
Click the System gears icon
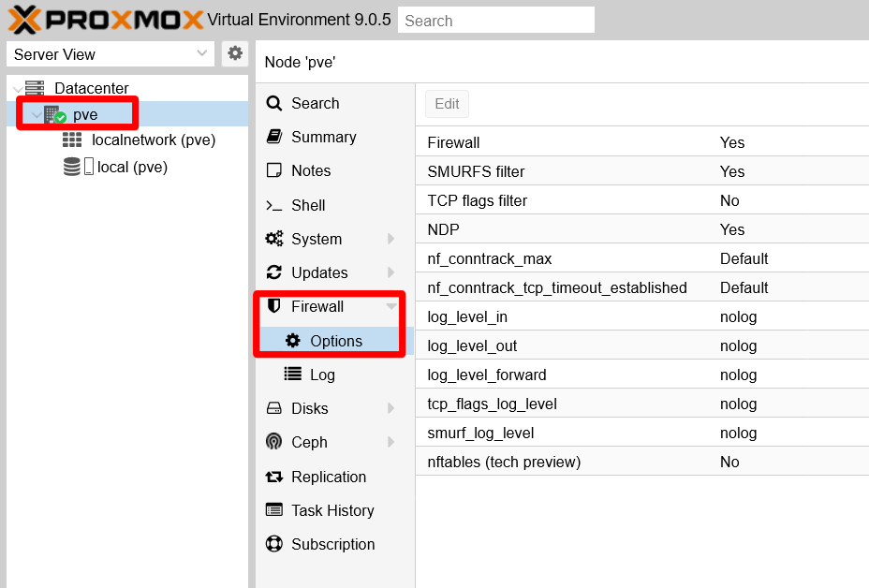click(x=272, y=239)
